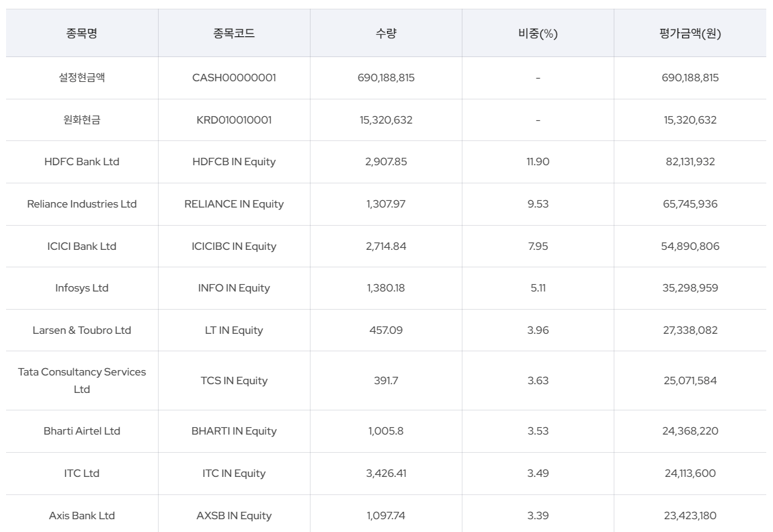Click Larsen & Toubro Ltd name
Screen dimensions: 773x532
[x=82, y=330]
